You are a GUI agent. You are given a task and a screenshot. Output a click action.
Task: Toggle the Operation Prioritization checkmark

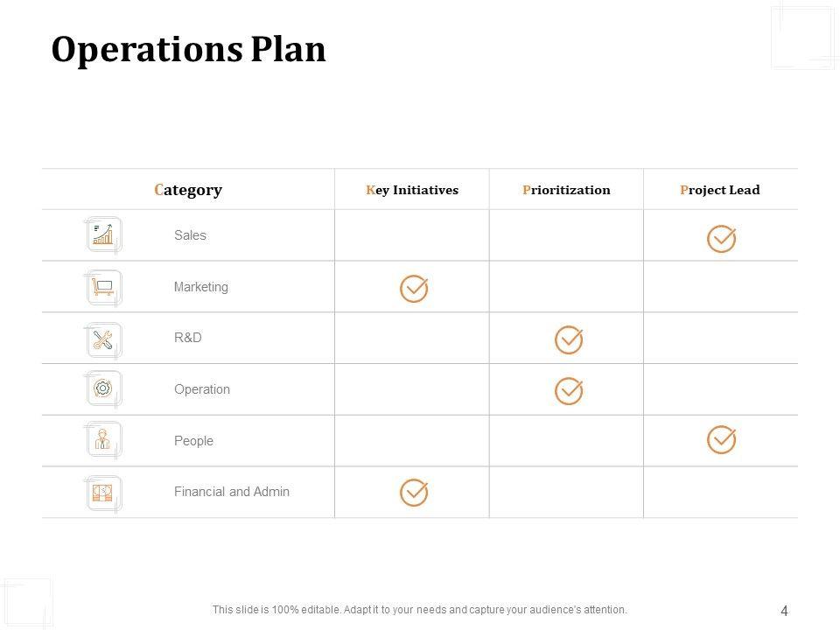[569, 390]
